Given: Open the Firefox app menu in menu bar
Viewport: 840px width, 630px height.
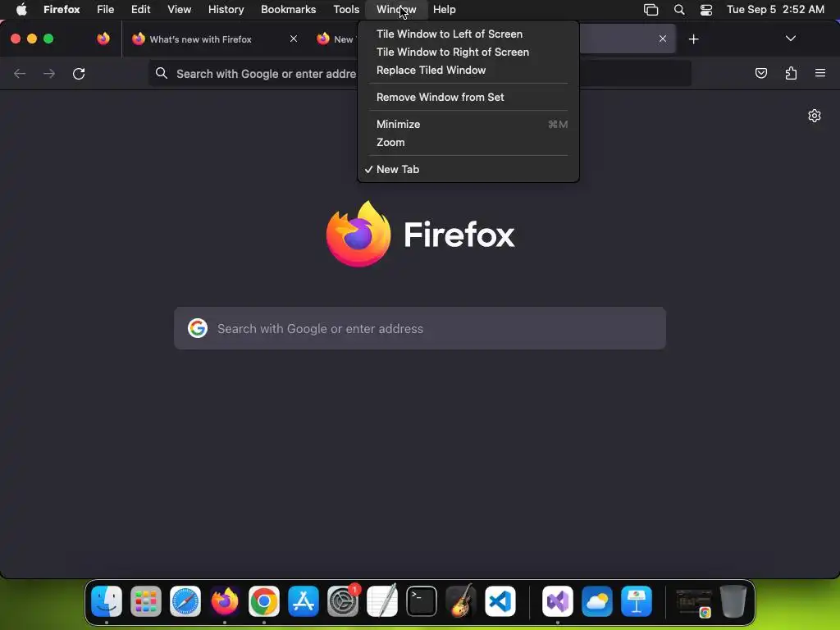Looking at the screenshot, I should coord(62,9).
